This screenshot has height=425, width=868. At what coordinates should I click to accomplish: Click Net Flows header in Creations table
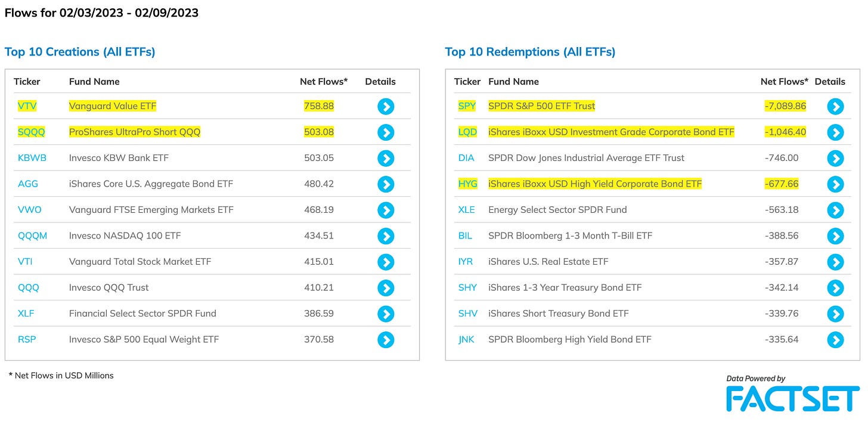coord(324,82)
